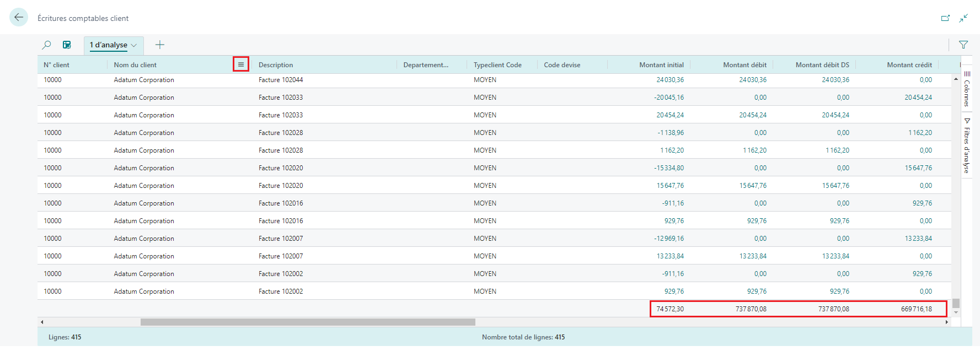The width and height of the screenshot is (980, 351).
Task: Open the Colonnes side panel
Action: (967, 89)
